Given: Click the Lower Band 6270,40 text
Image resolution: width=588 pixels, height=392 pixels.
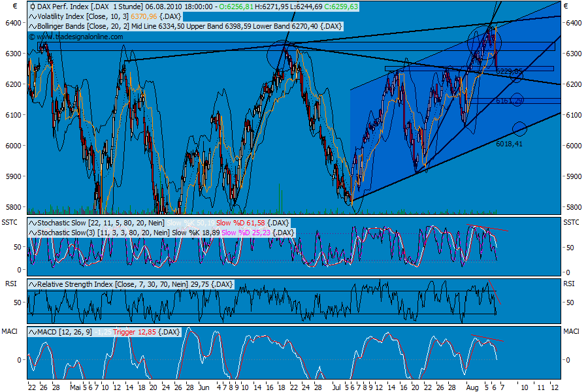Looking at the screenshot, I should point(286,26).
